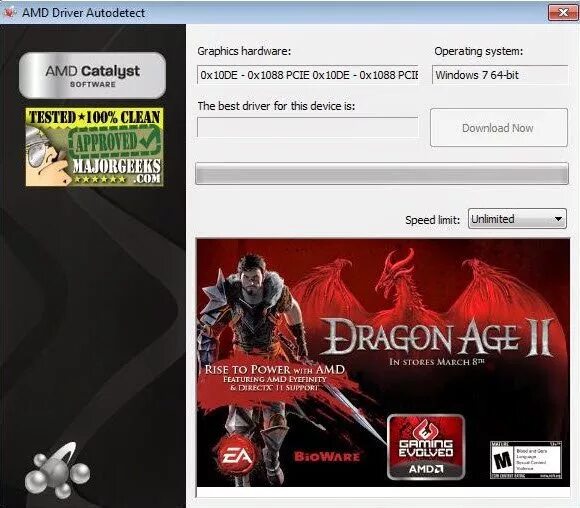Screen dimensions: 580x508
Task: Click the empty best driver field
Action: pyautogui.click(x=308, y=127)
